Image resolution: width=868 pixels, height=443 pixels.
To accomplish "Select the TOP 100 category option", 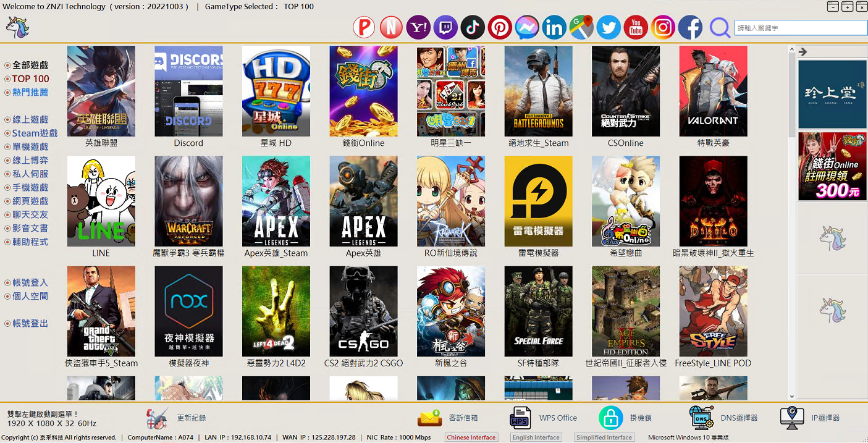I will click(x=27, y=78).
